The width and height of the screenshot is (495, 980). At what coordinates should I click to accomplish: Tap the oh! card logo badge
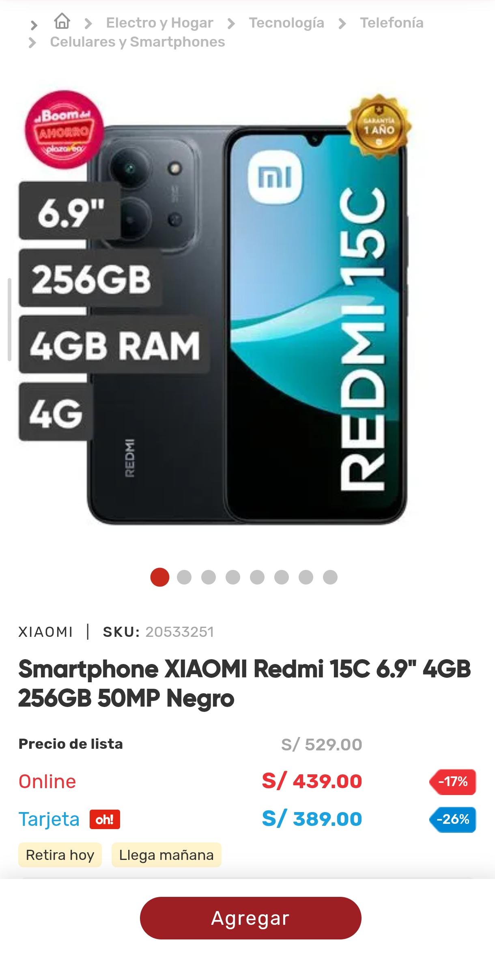[105, 819]
